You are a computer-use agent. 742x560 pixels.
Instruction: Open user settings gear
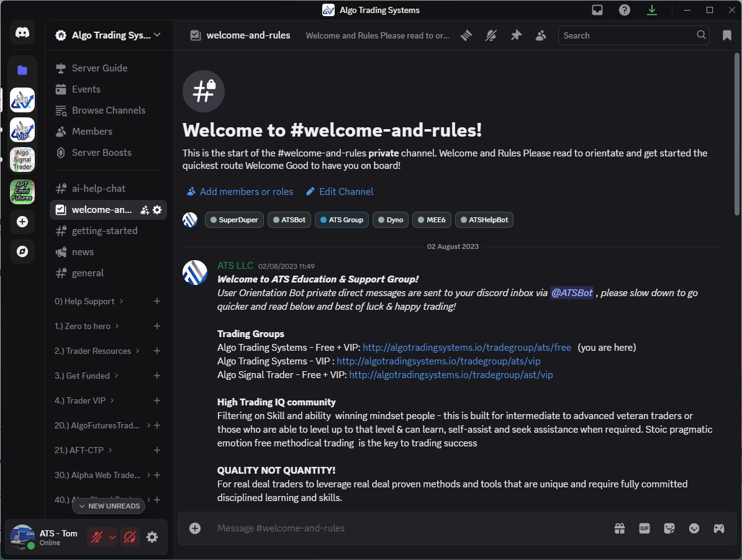[x=152, y=537]
